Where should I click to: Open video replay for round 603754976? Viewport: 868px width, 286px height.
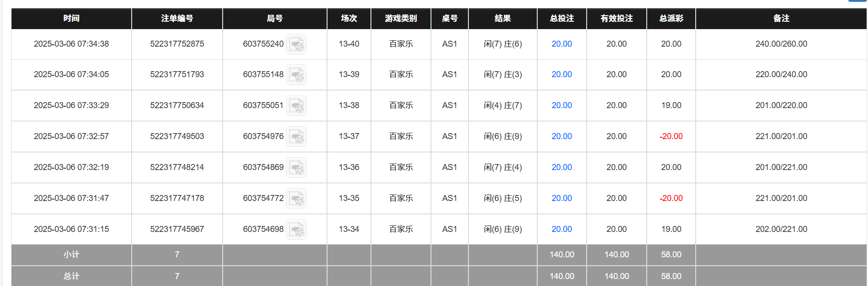tap(296, 137)
